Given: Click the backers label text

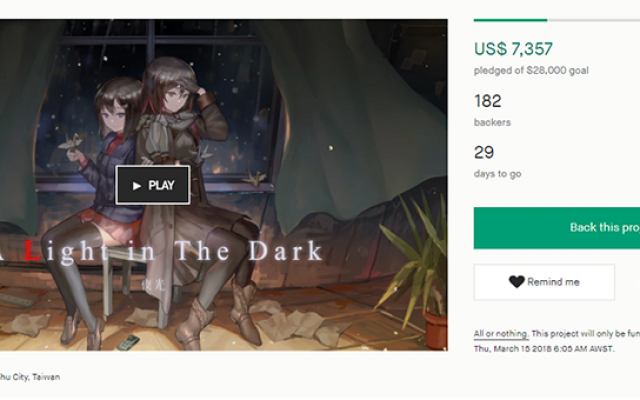Looking at the screenshot, I should tap(492, 122).
